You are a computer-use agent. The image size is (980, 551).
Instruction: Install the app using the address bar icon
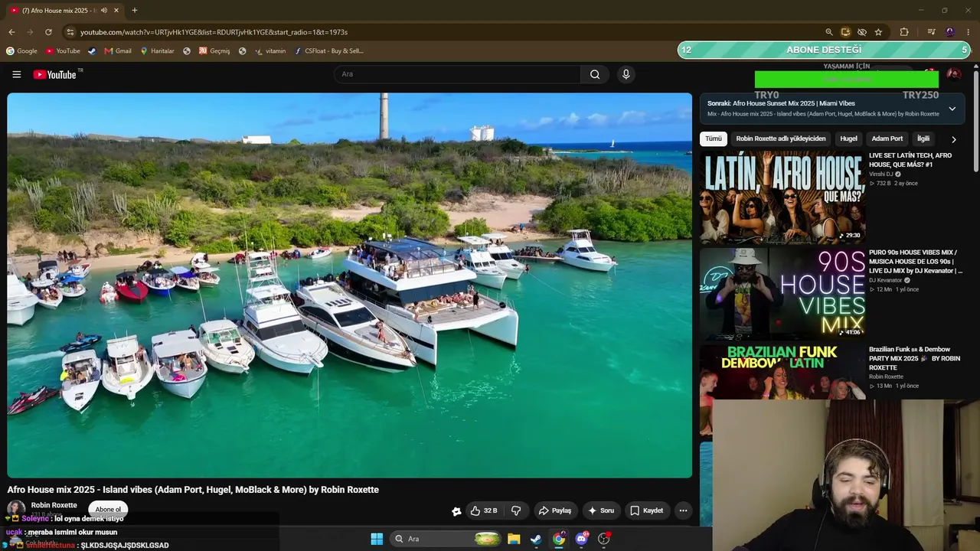[845, 32]
